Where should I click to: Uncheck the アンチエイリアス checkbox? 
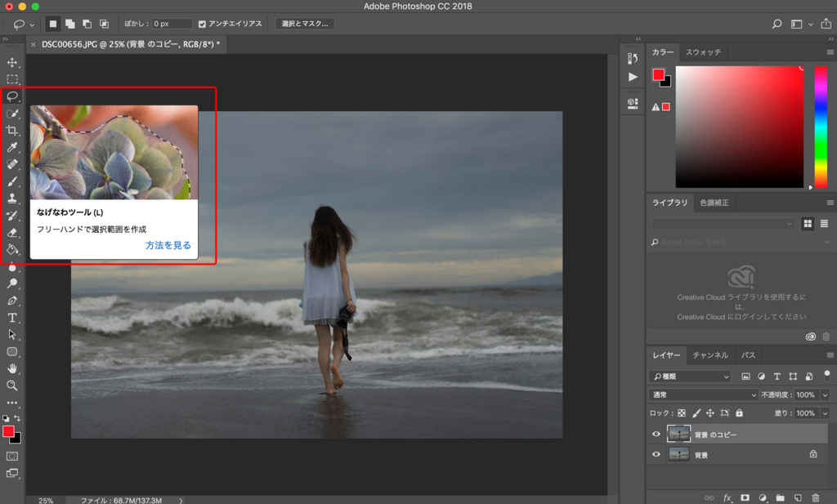coord(203,24)
